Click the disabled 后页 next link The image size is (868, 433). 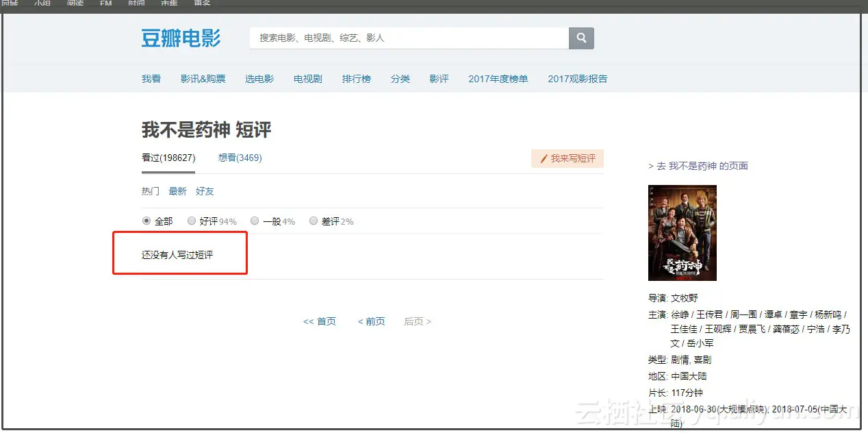coord(418,321)
